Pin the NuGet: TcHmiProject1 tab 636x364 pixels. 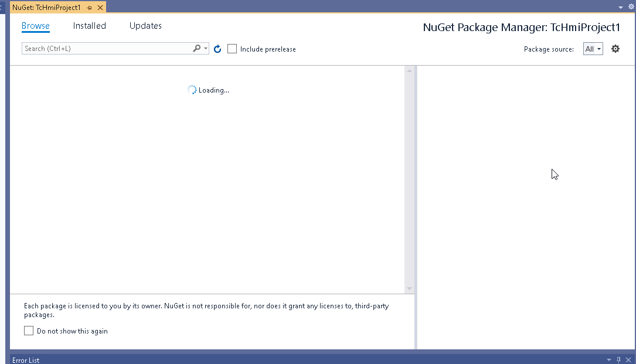(x=90, y=8)
